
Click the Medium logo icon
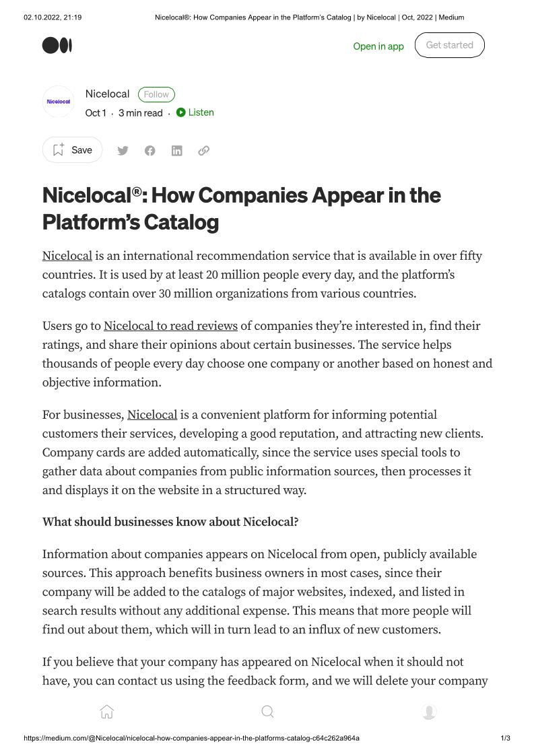pos(57,46)
